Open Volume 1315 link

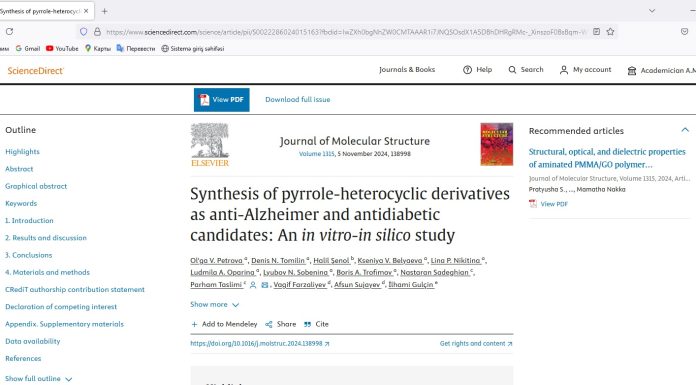tap(316, 154)
